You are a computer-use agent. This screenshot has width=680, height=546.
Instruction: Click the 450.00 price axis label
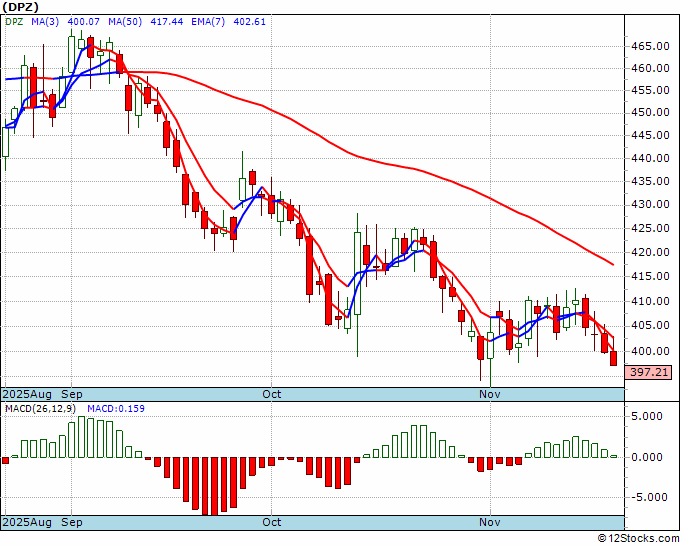coord(649,112)
